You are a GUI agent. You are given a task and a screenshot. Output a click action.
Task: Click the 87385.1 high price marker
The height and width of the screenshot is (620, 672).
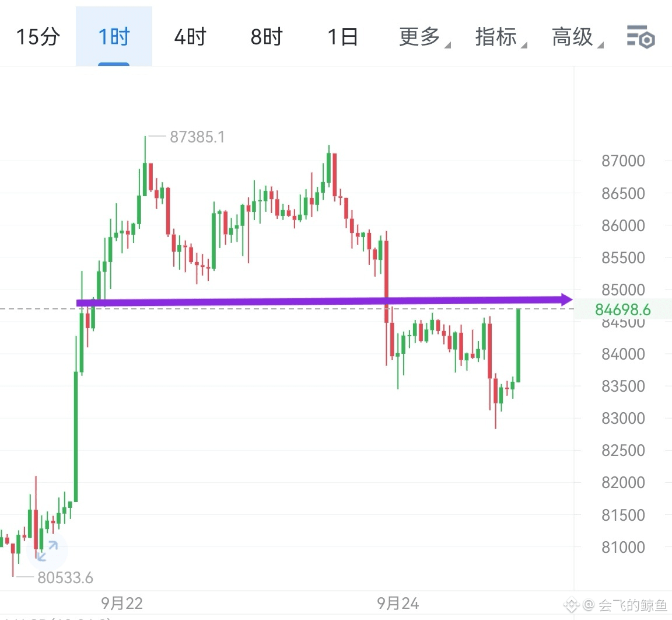197,137
